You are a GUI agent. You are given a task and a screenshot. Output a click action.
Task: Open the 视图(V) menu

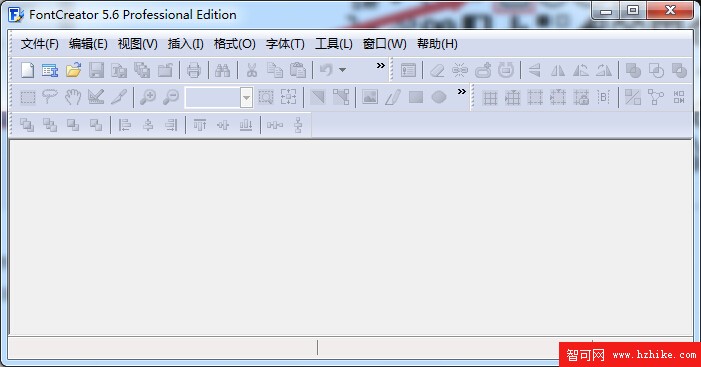[137, 44]
